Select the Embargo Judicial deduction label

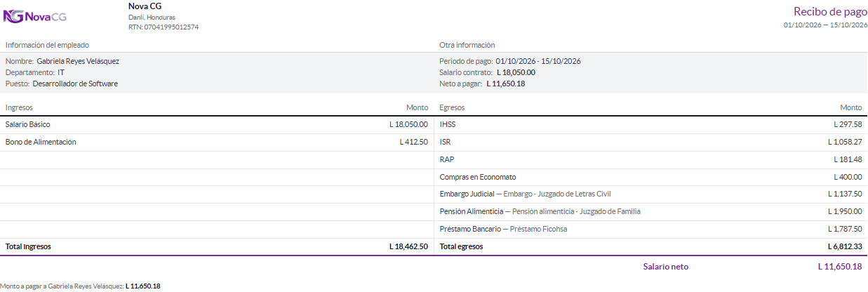coord(468,194)
